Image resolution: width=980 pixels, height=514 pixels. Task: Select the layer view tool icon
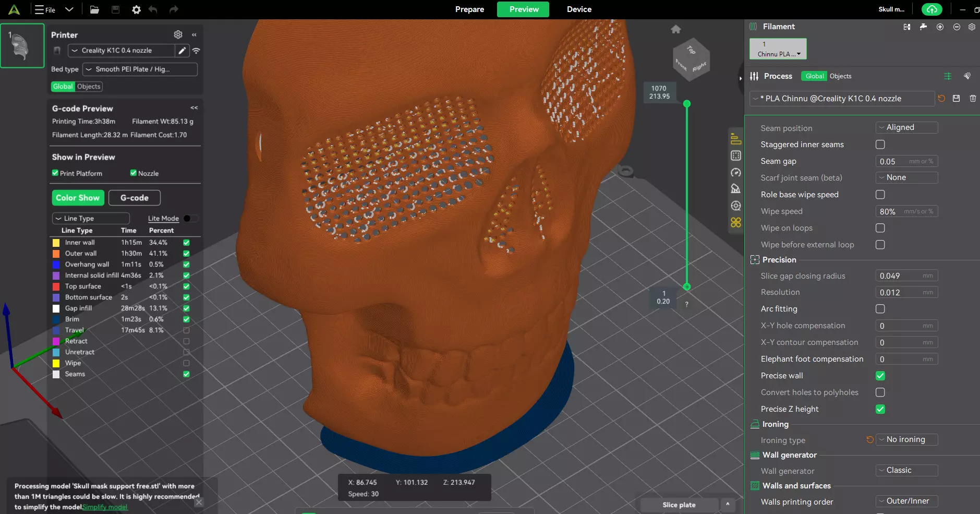736,139
